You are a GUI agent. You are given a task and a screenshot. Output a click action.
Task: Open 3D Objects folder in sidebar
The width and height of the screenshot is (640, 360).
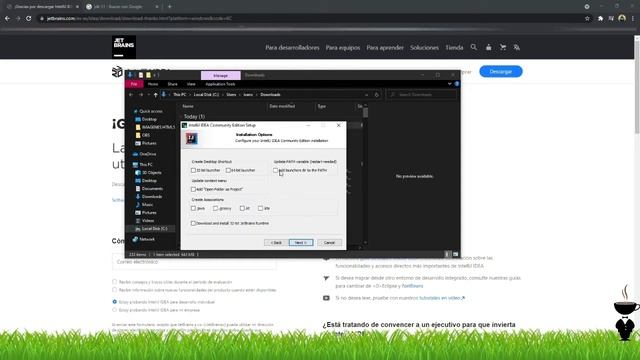coord(151,173)
